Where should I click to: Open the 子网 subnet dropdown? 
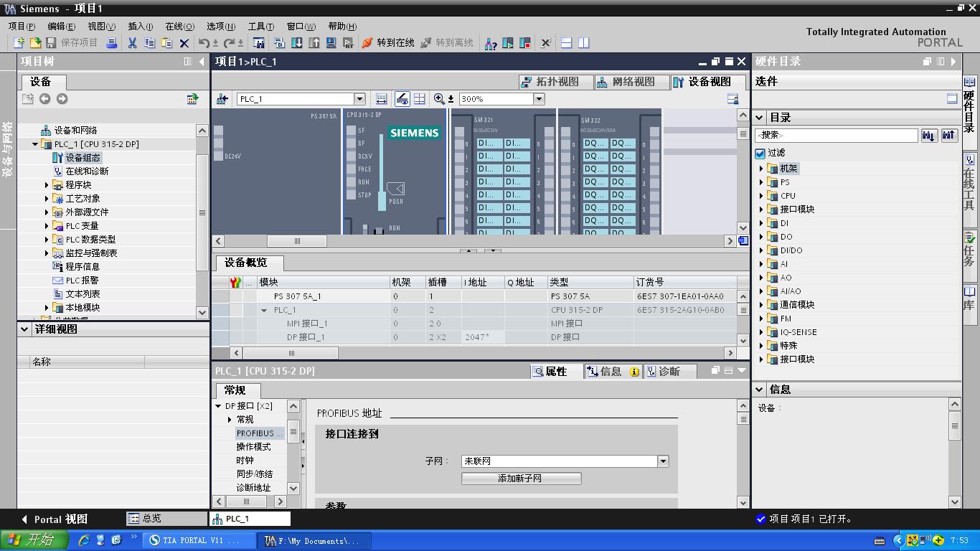[x=663, y=461]
